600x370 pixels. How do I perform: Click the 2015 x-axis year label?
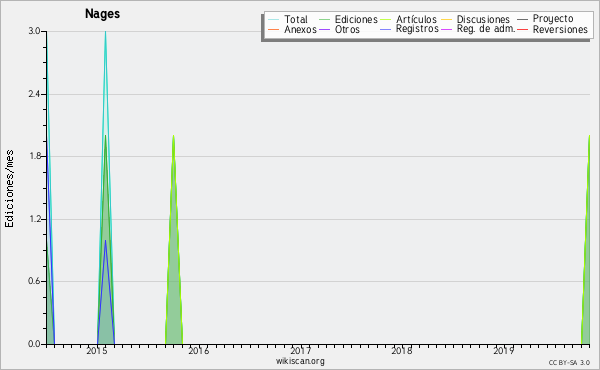tap(97, 350)
